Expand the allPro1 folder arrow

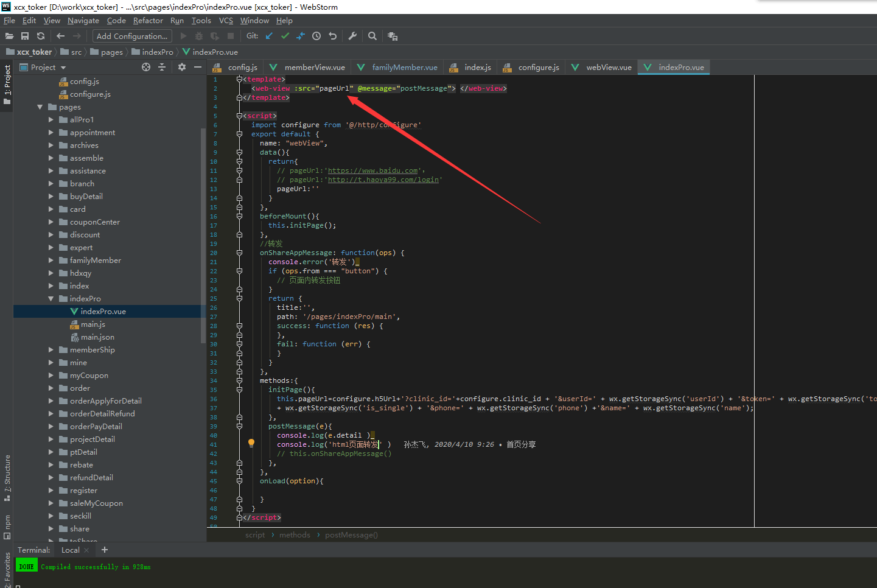pyautogui.click(x=51, y=120)
